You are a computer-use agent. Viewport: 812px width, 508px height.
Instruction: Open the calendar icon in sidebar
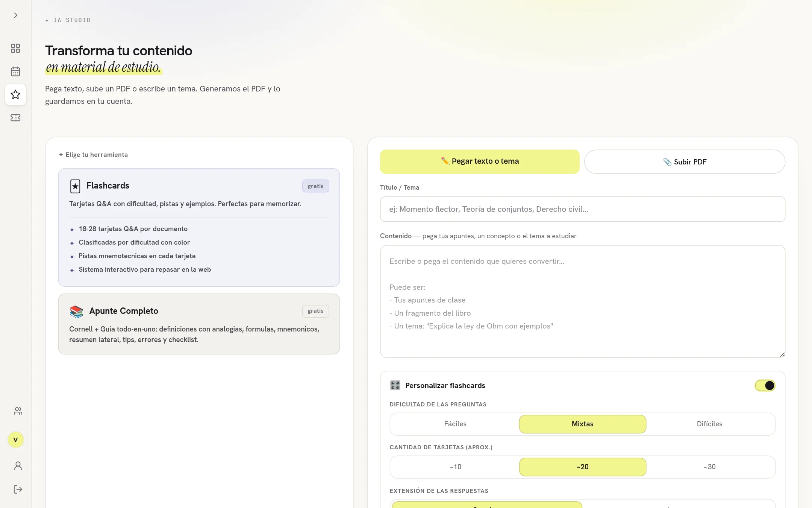15,71
